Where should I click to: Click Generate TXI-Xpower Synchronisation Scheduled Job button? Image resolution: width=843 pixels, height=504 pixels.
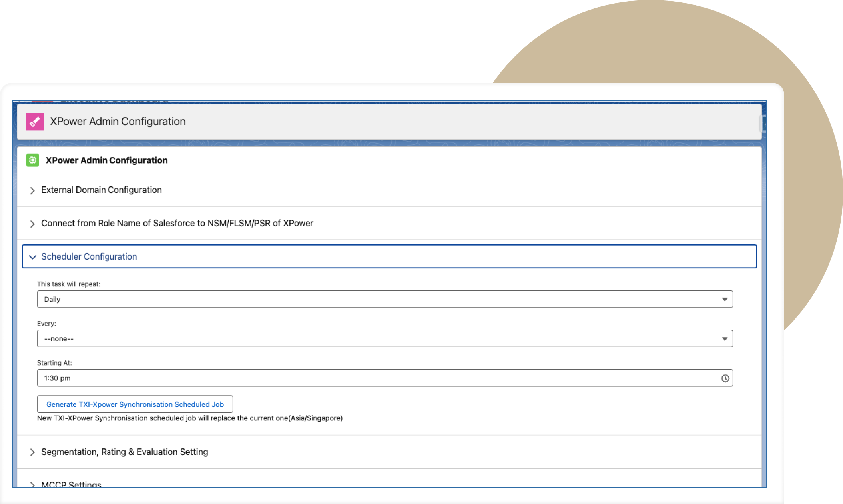[135, 404]
